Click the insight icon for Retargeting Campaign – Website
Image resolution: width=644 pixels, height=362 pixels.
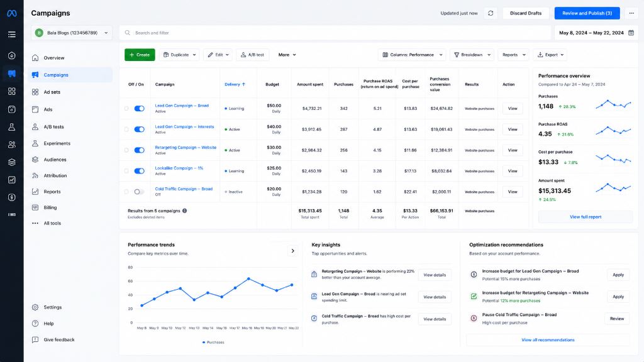point(314,274)
